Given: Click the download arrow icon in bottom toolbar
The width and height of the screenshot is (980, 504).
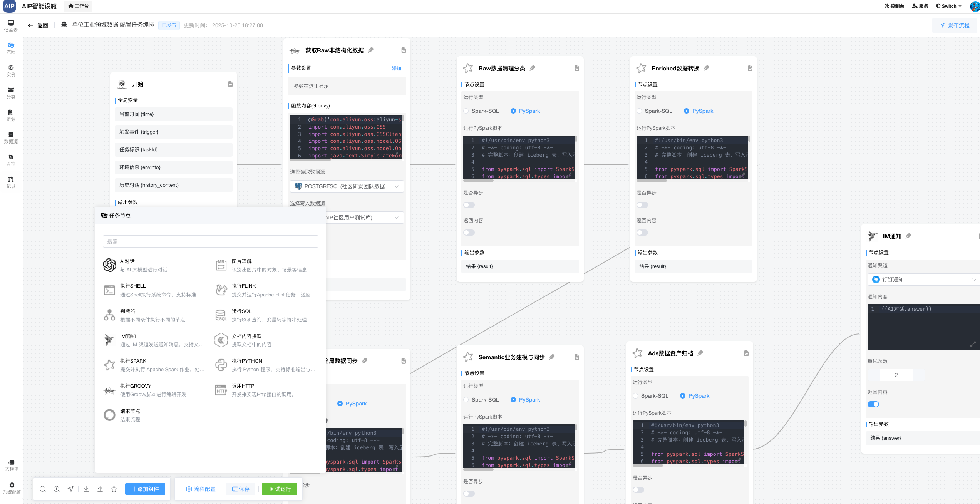Looking at the screenshot, I should pyautogui.click(x=86, y=489).
